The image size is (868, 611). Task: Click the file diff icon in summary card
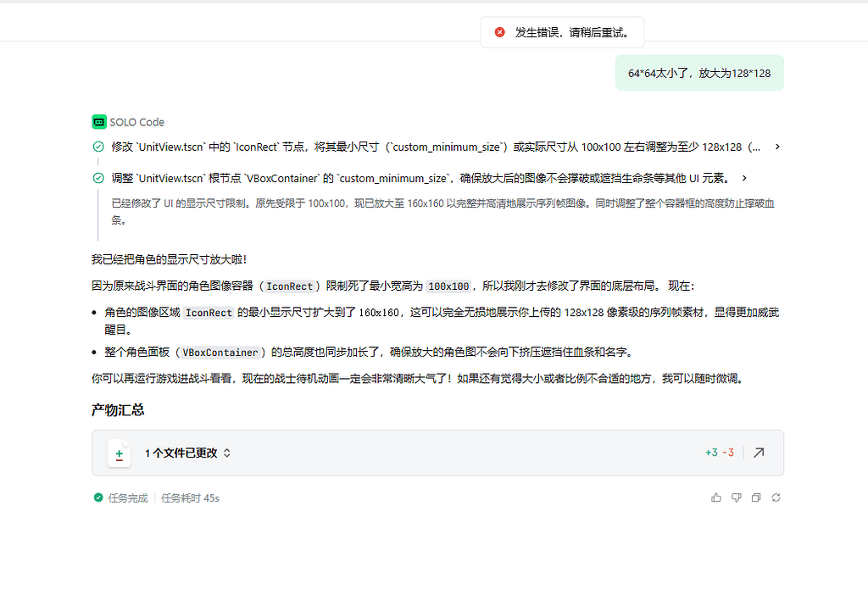point(119,453)
